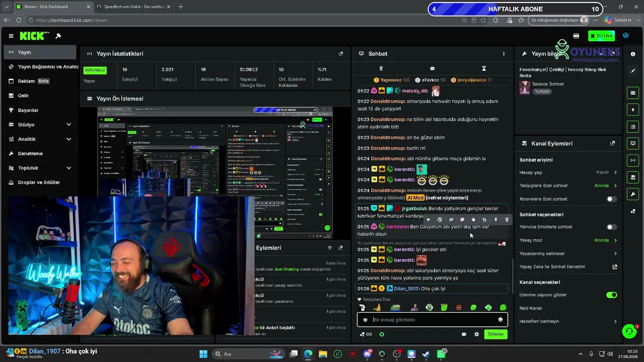Open Denetleme in the sidebar
This screenshot has height=362, width=644.
40,153
